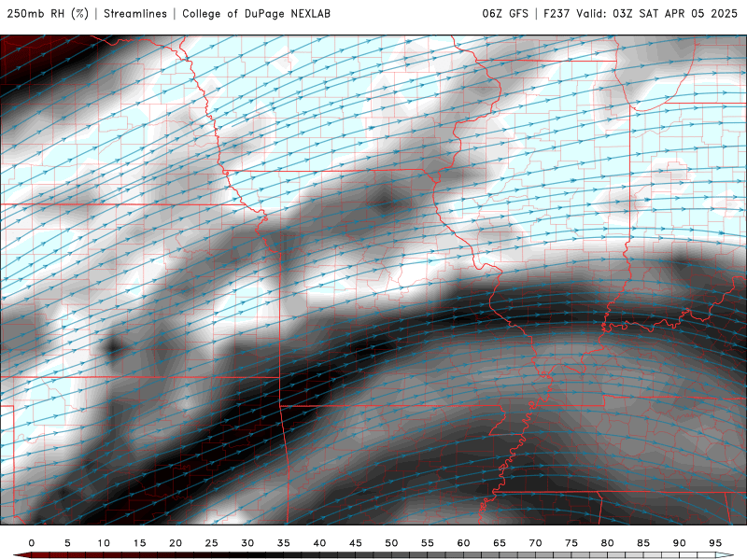747x560 pixels.
Task: Click the colorbar label '70'
Action: (535, 543)
